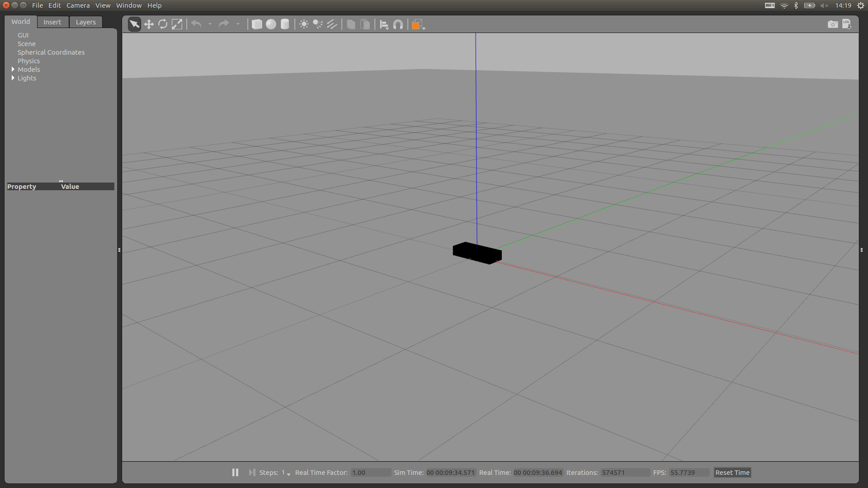
Task: Copy the selected model
Action: coord(351,24)
